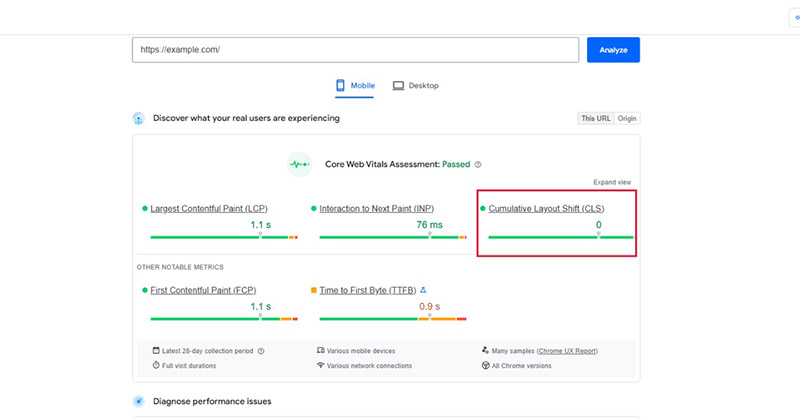Click the wifi icon for network connections
Viewport: 800px width, 419px height.
(320, 365)
